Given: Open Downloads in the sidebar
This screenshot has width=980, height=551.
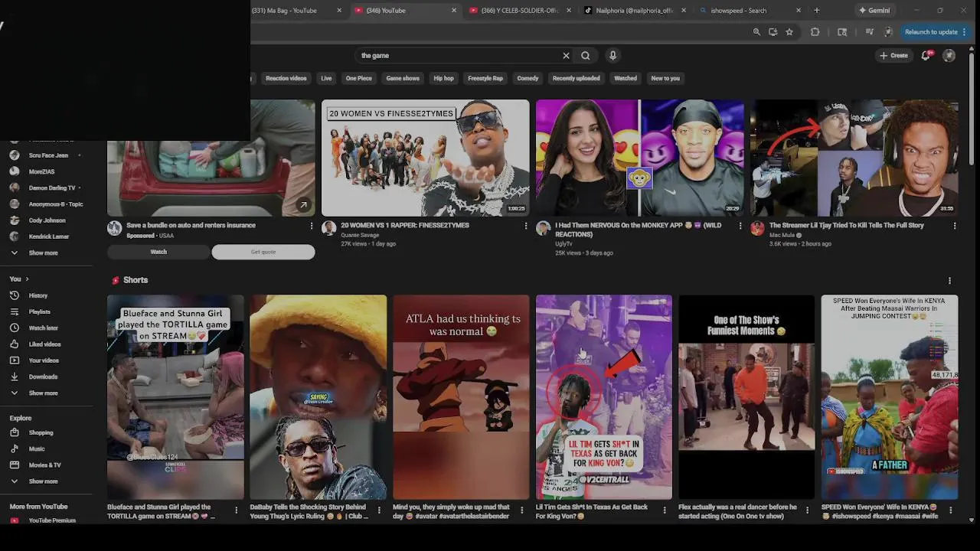Looking at the screenshot, I should click(43, 377).
